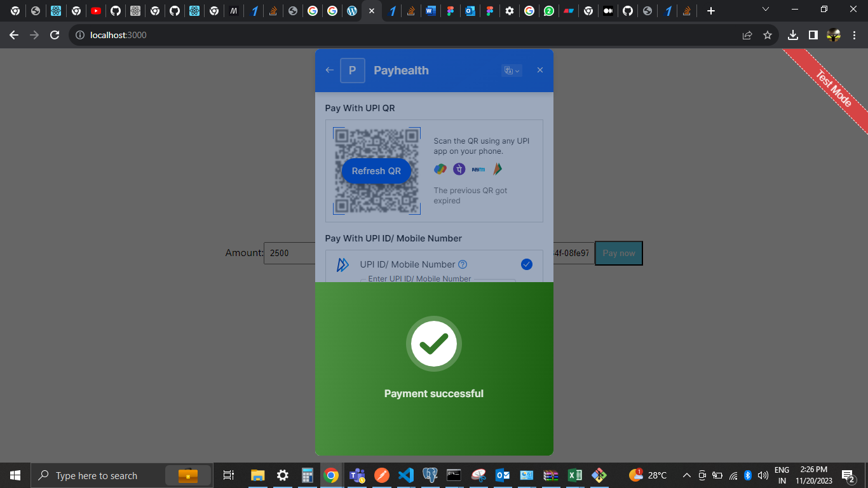Click the Paytm logo
Viewport: 868px width, 488px height.
(478, 170)
